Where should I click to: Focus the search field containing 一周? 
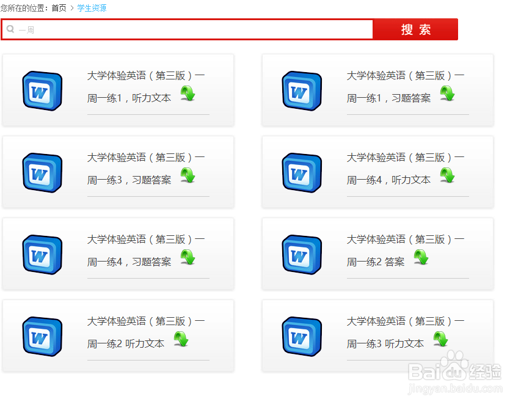[188, 29]
